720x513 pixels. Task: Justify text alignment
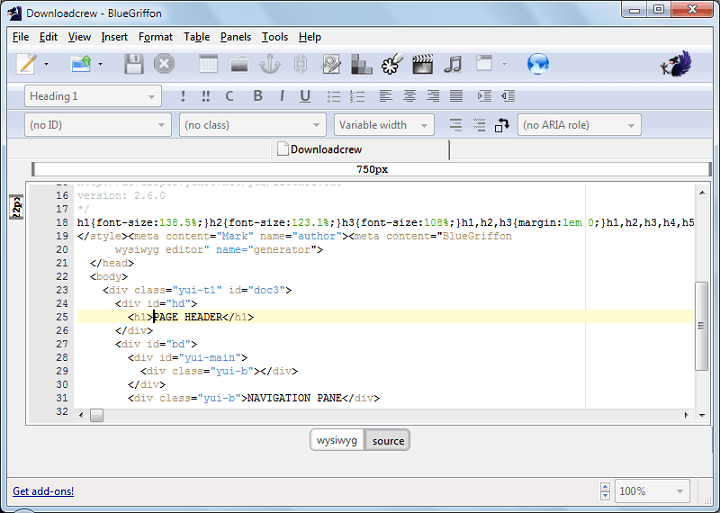(x=456, y=96)
